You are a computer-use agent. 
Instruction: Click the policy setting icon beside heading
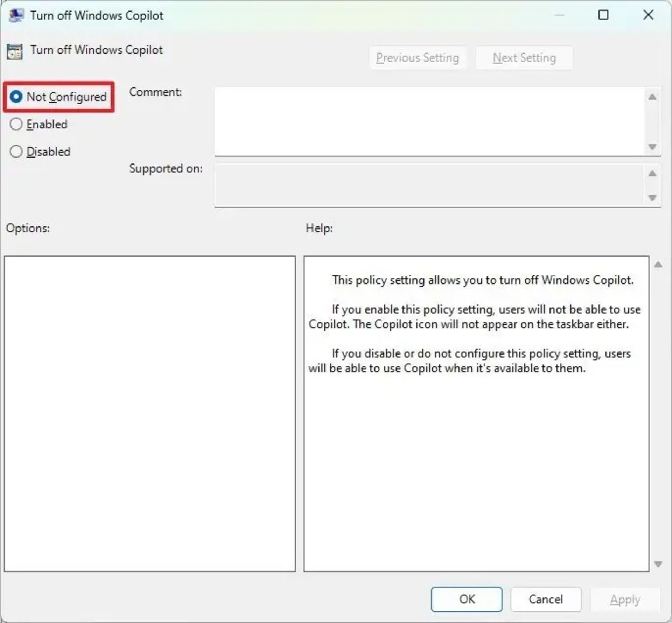tap(14, 52)
